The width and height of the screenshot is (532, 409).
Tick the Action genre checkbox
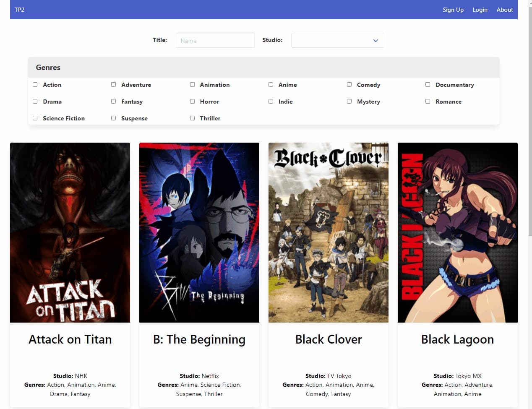35,84
